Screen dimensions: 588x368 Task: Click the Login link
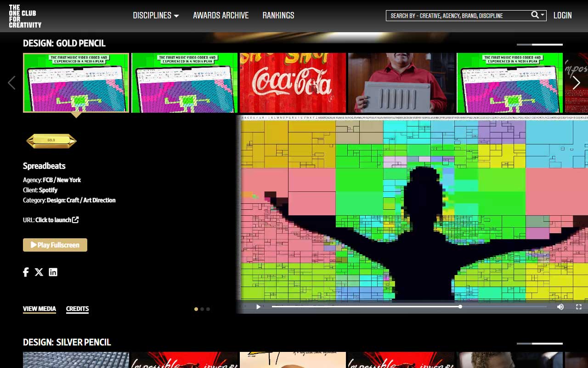pyautogui.click(x=562, y=16)
